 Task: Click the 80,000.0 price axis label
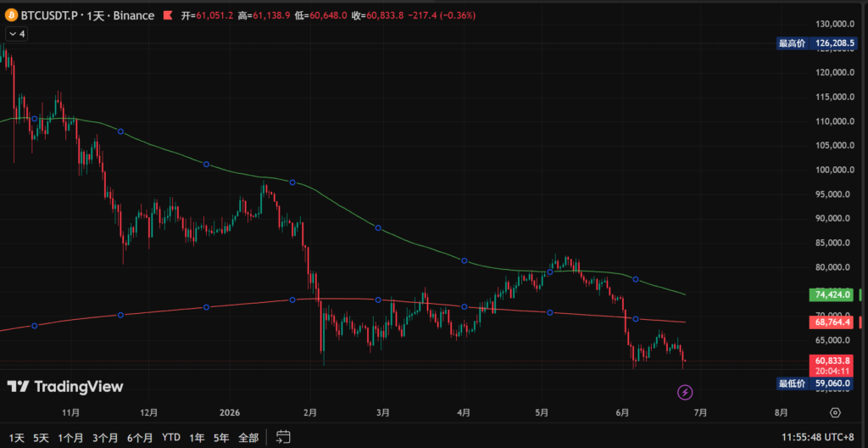[x=834, y=267]
